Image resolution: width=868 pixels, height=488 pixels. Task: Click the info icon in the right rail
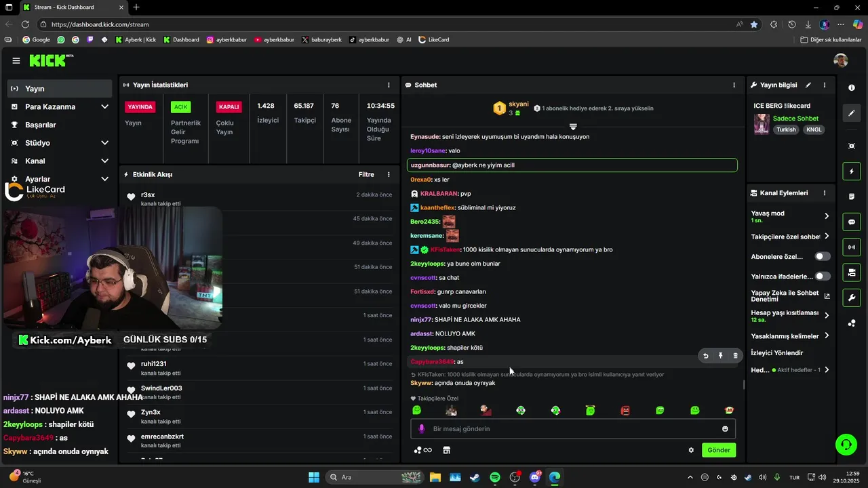point(852,88)
